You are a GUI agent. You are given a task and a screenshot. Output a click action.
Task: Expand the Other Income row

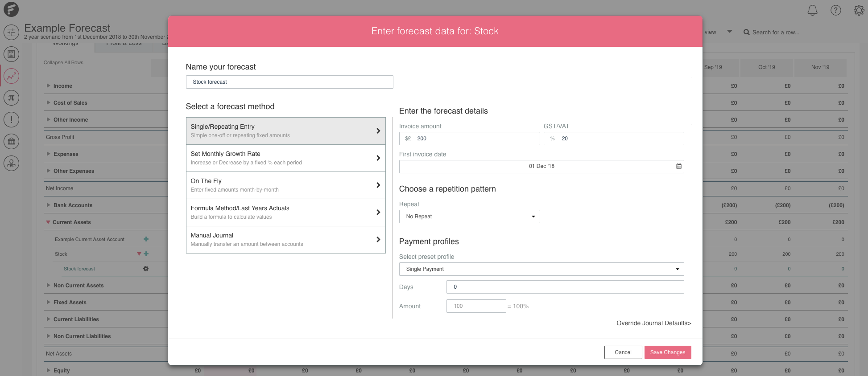(x=48, y=119)
